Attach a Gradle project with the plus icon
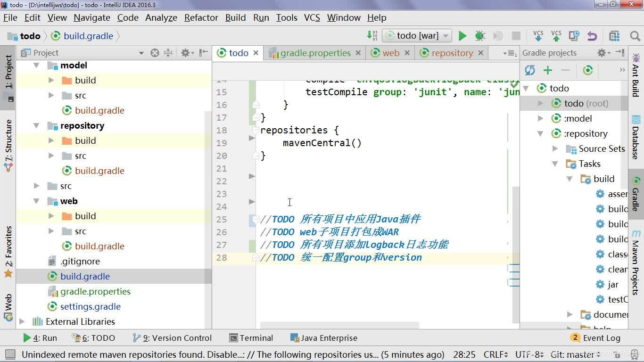 click(x=547, y=70)
